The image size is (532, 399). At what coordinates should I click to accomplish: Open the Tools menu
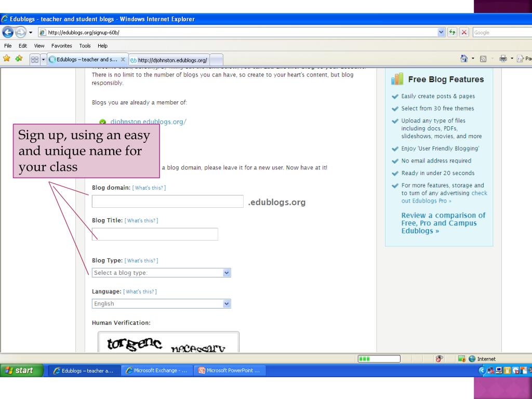point(85,46)
